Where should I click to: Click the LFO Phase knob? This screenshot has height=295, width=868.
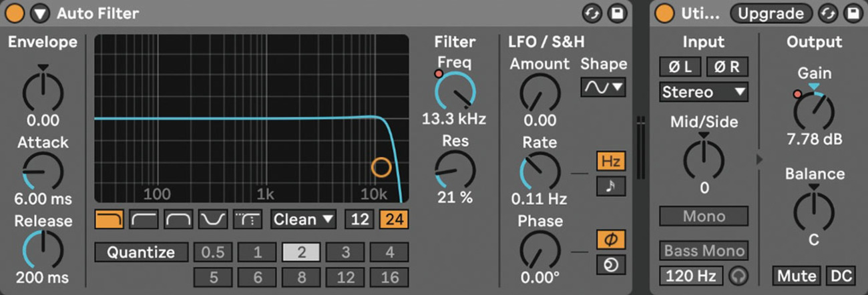(x=539, y=251)
